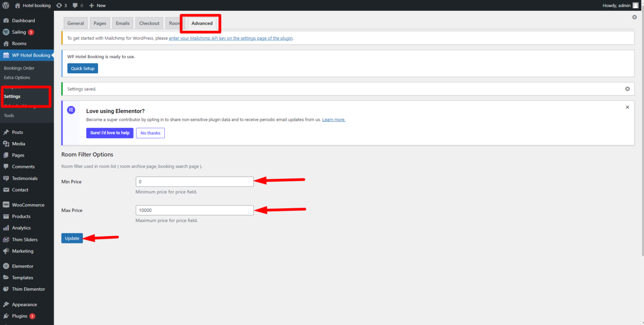Switch to the Checkout tab
The width and height of the screenshot is (644, 325).
pos(149,23)
